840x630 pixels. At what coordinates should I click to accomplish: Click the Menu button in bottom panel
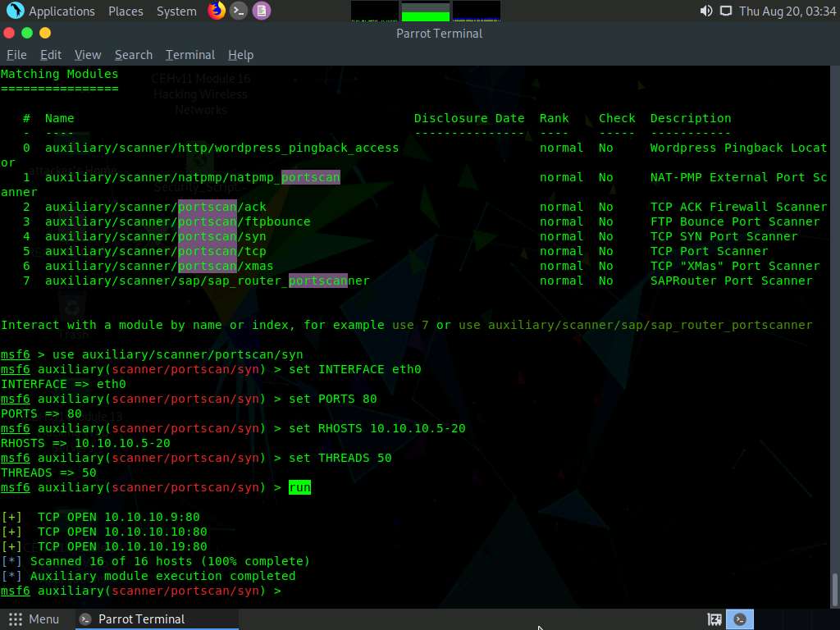34,619
